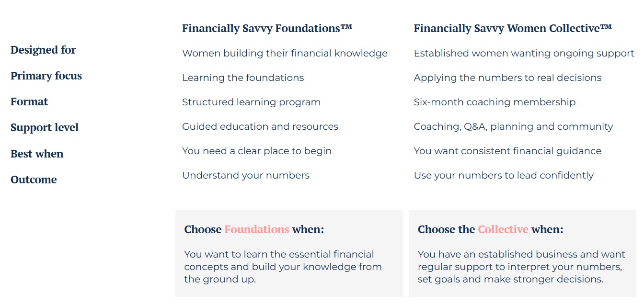Select 'Six-month coaching membership' cell
This screenshot has height=304, width=644.
[494, 102]
